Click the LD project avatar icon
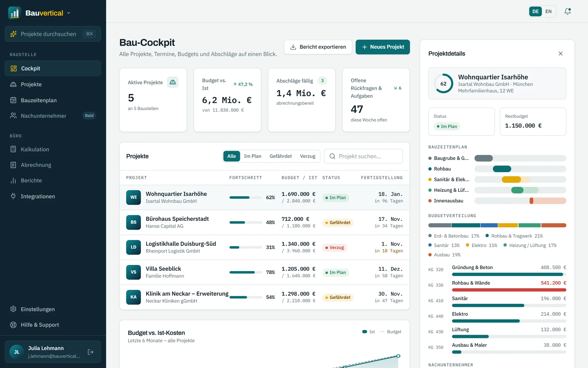 (x=133, y=247)
